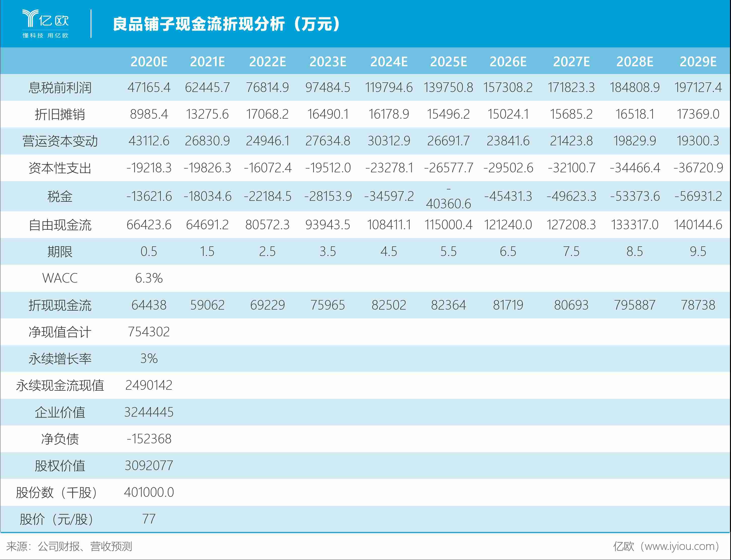Click discounted cash flow value 64438
The height and width of the screenshot is (560, 731).
pyautogui.click(x=149, y=305)
